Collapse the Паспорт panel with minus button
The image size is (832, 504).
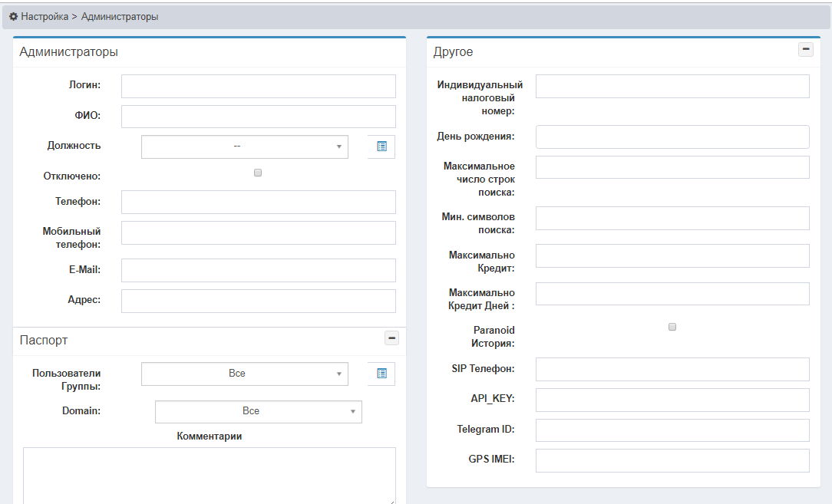point(391,338)
